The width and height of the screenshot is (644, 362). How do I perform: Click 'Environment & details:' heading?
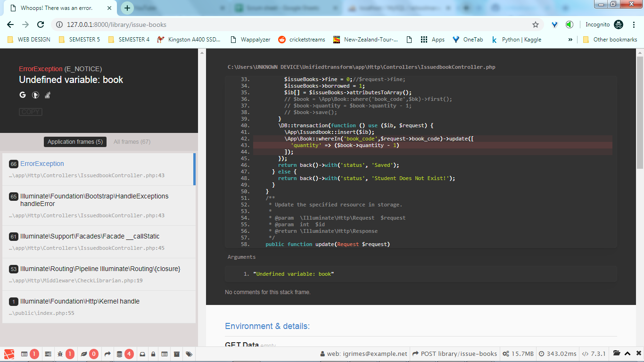point(267,326)
